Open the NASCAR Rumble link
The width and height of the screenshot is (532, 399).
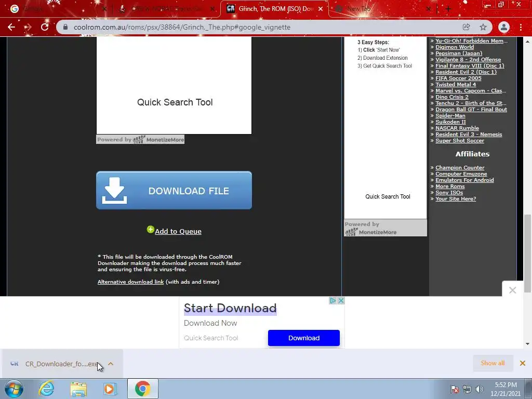(x=457, y=128)
